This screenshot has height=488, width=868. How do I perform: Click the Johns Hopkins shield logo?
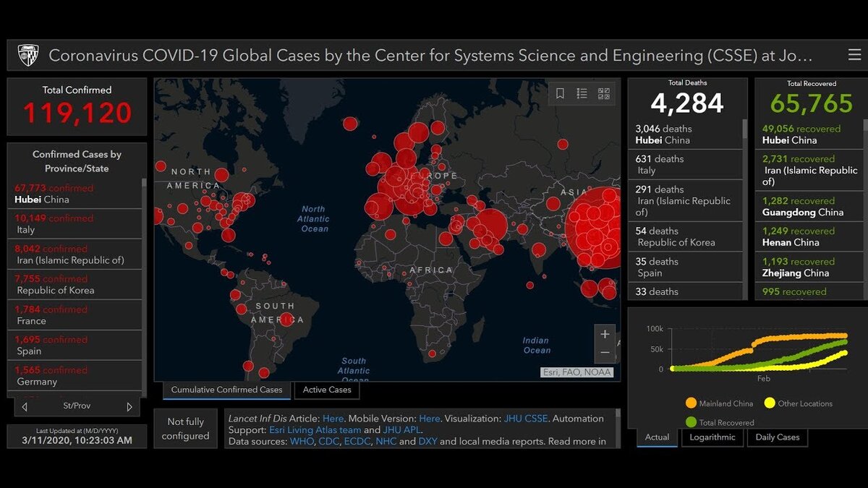[28, 55]
